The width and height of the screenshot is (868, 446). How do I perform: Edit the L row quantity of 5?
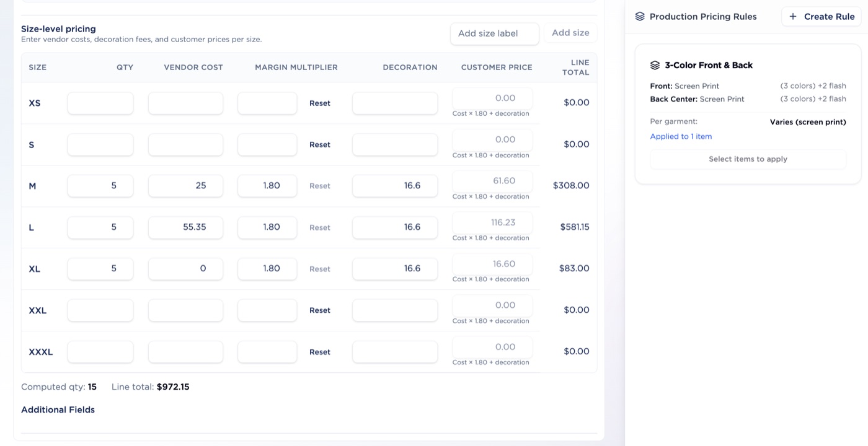pos(100,227)
